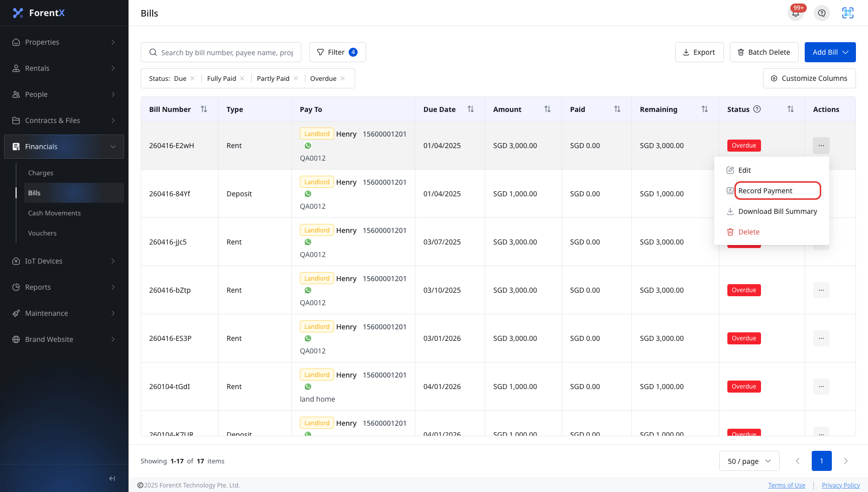The image size is (868, 492).
Task: Choose Download Bill Summary
Action: coord(772,211)
